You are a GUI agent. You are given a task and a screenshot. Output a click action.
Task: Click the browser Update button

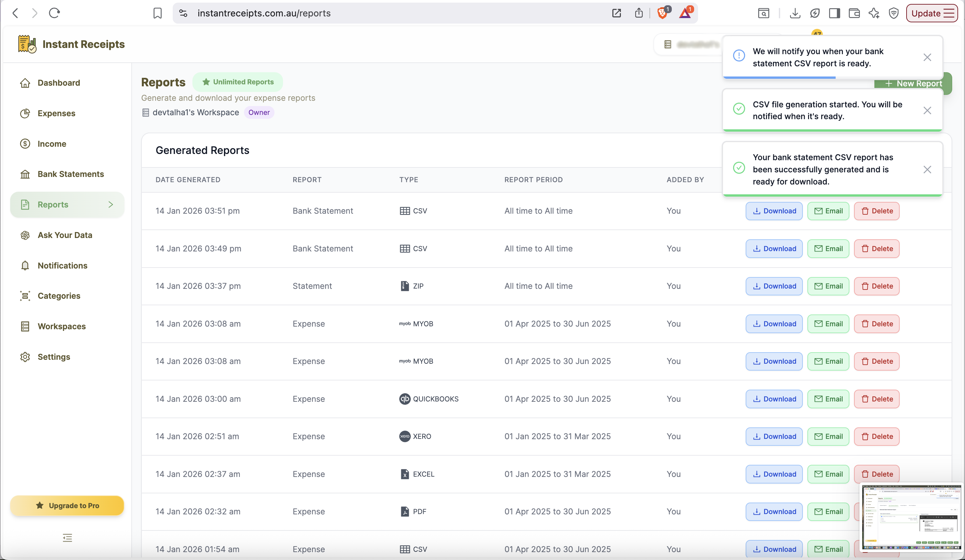coord(932,13)
